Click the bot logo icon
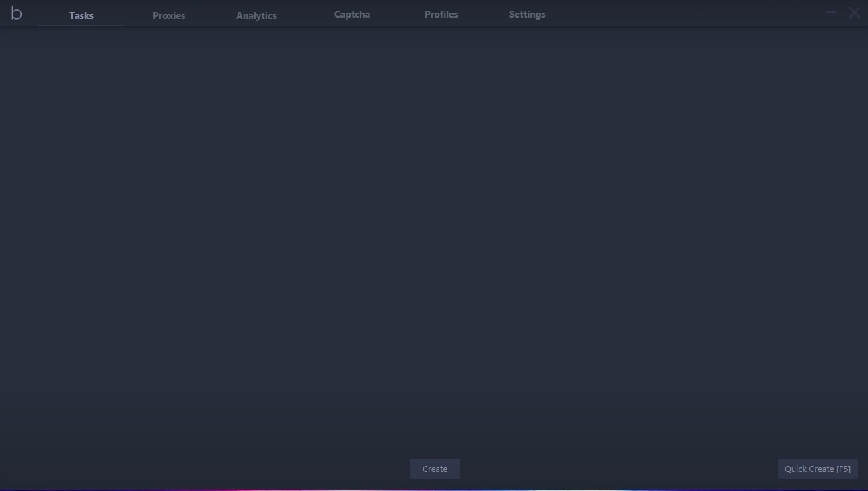This screenshot has height=491, width=868. click(x=16, y=13)
